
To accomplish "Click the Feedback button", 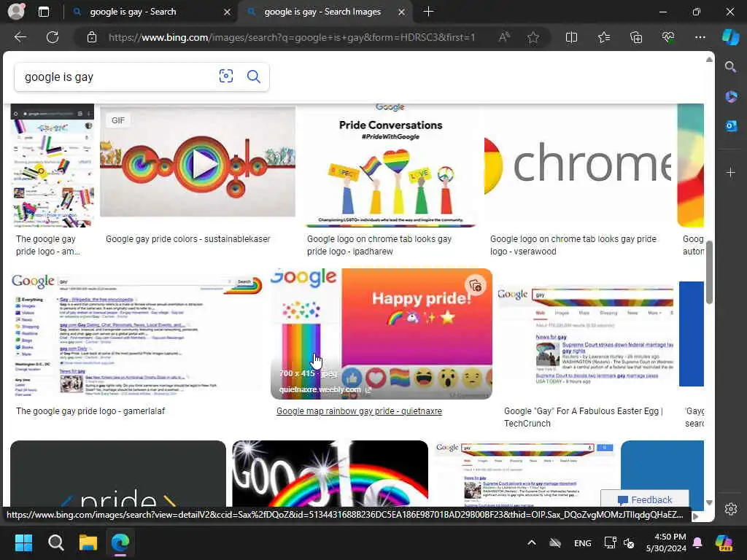I will click(645, 499).
